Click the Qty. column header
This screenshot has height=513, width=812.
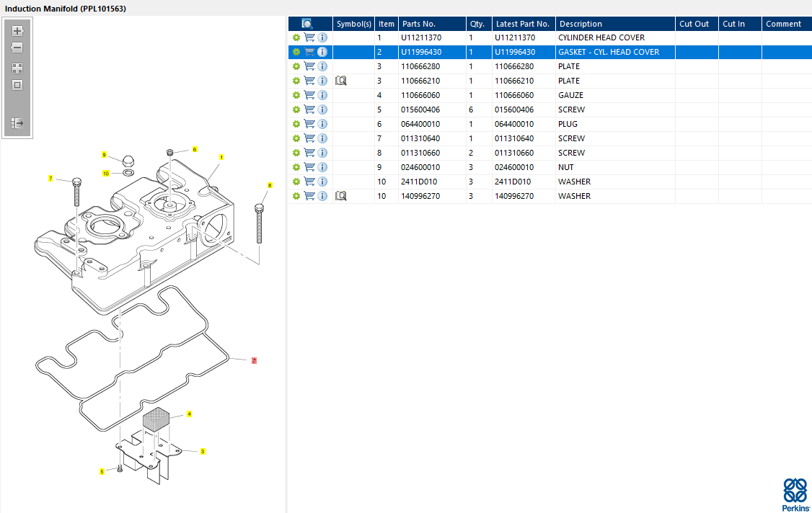click(x=477, y=24)
